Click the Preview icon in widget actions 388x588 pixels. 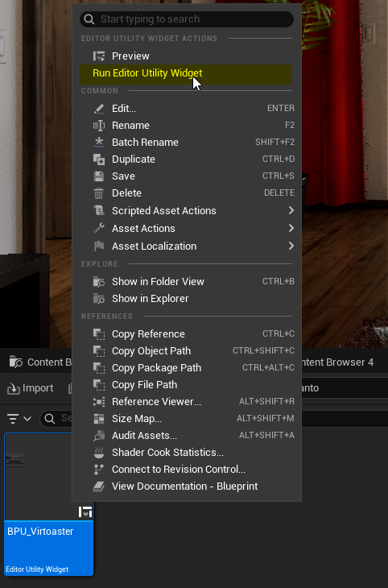click(99, 56)
